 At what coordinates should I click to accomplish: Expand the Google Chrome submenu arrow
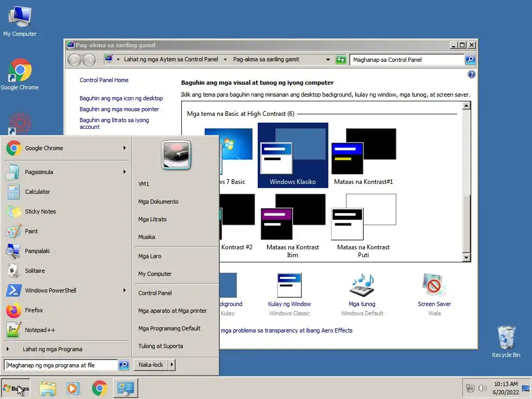(x=125, y=148)
